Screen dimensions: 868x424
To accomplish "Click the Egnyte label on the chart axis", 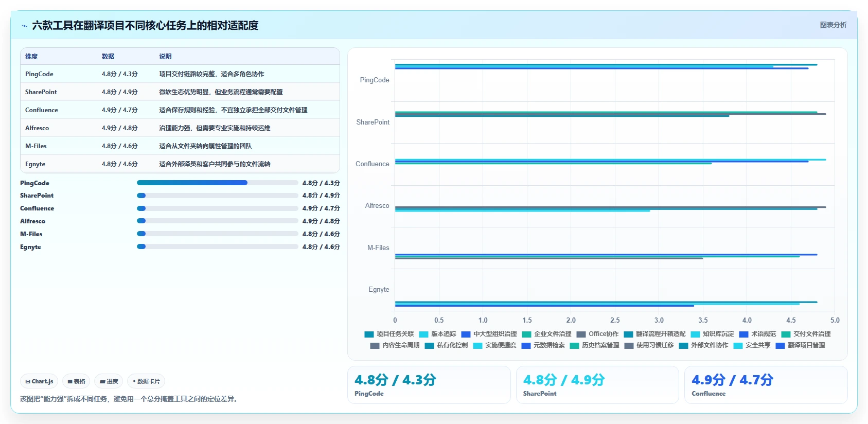I will tap(379, 290).
